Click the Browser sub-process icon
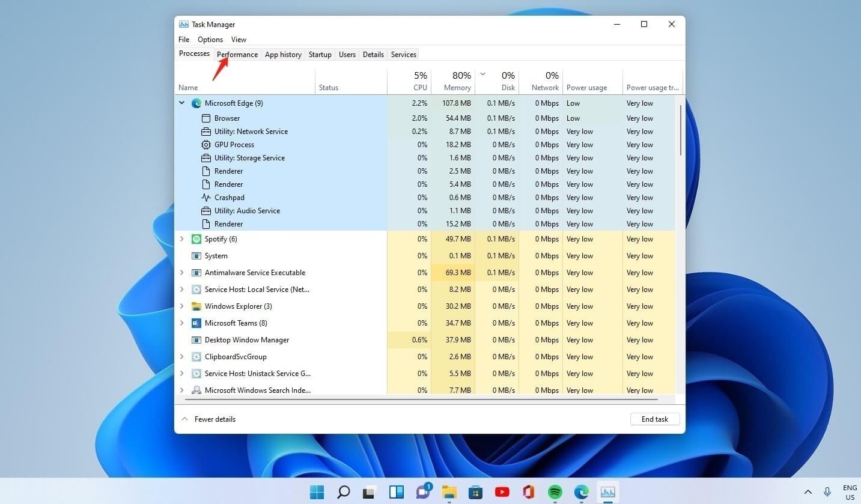Image resolution: width=861 pixels, height=504 pixels. coord(205,118)
